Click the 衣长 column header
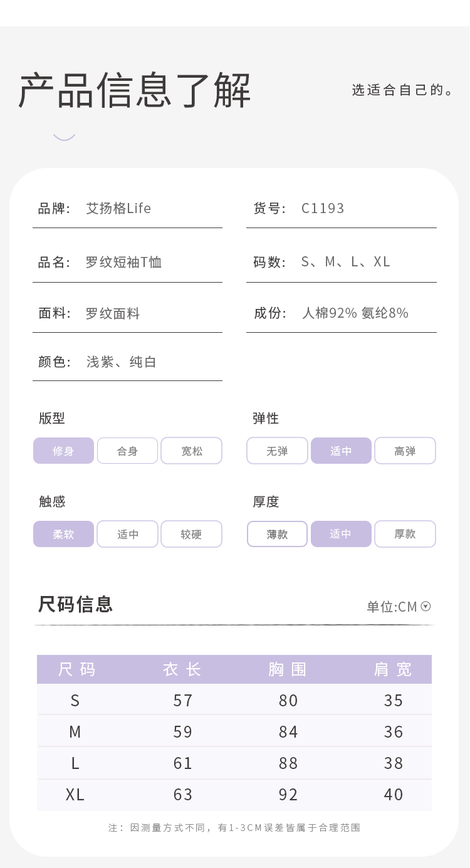Viewport: 470px width, 868px height. [182, 669]
